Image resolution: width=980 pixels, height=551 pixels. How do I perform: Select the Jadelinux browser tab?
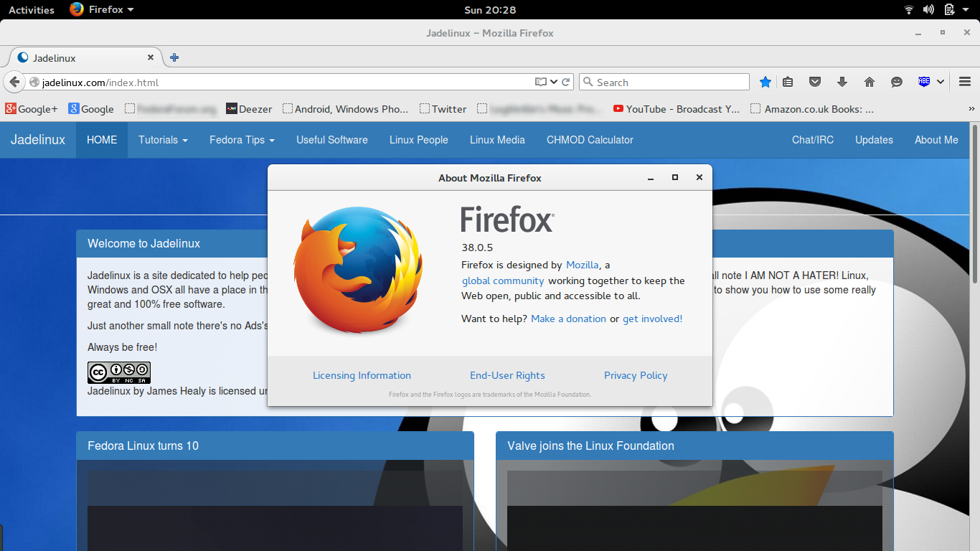pos(86,57)
